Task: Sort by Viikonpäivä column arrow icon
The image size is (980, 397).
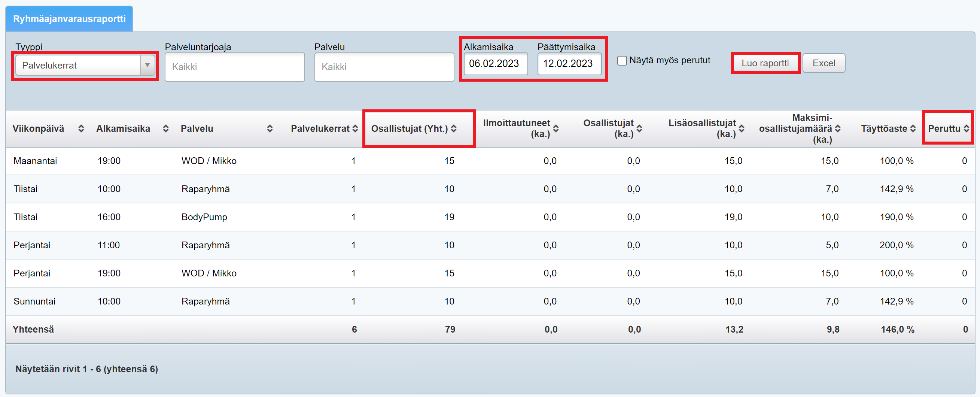Action: click(81, 129)
